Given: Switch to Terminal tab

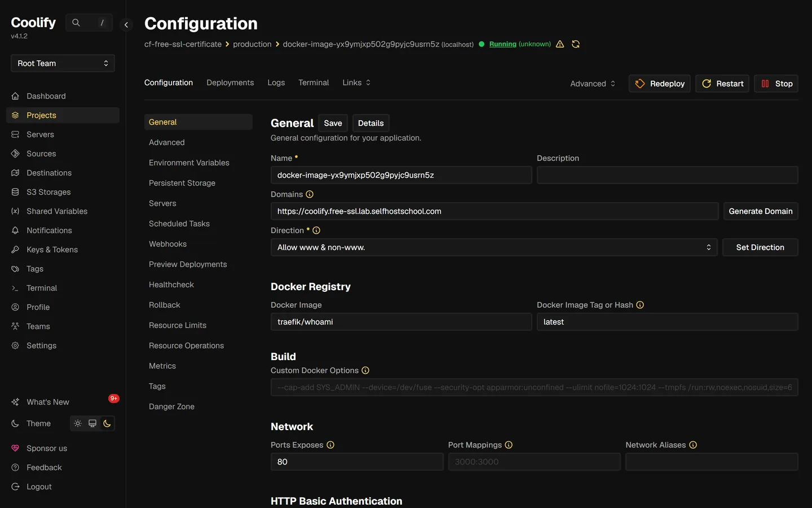Looking at the screenshot, I should tap(314, 82).
